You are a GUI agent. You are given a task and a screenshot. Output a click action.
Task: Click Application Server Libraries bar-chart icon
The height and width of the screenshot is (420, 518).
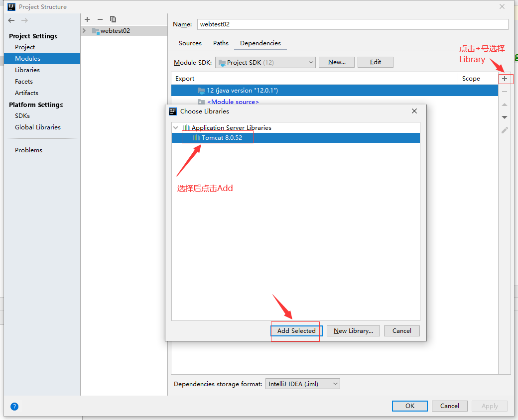[x=187, y=127]
